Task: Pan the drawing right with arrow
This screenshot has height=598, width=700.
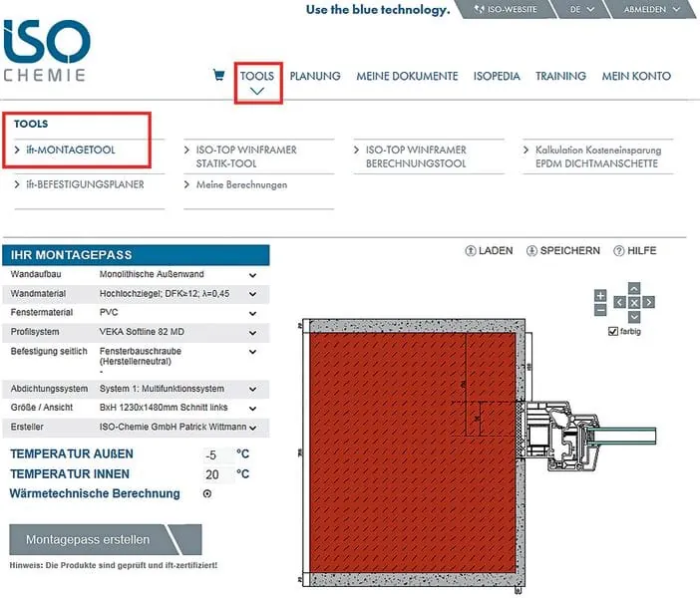Action: (x=648, y=302)
